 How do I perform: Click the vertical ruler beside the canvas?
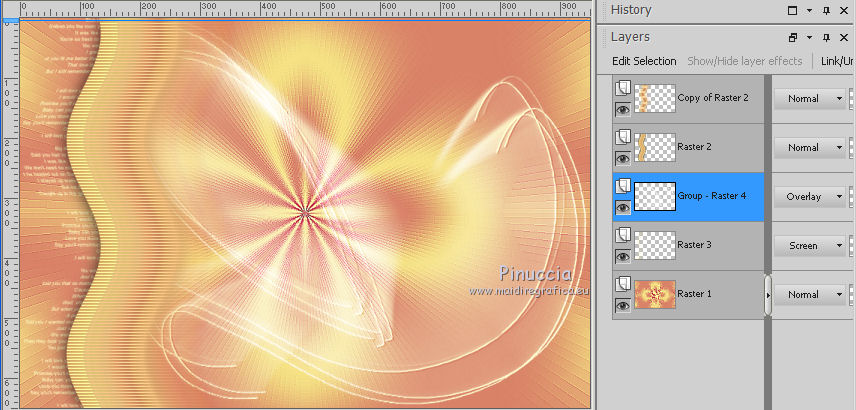pos(10,215)
